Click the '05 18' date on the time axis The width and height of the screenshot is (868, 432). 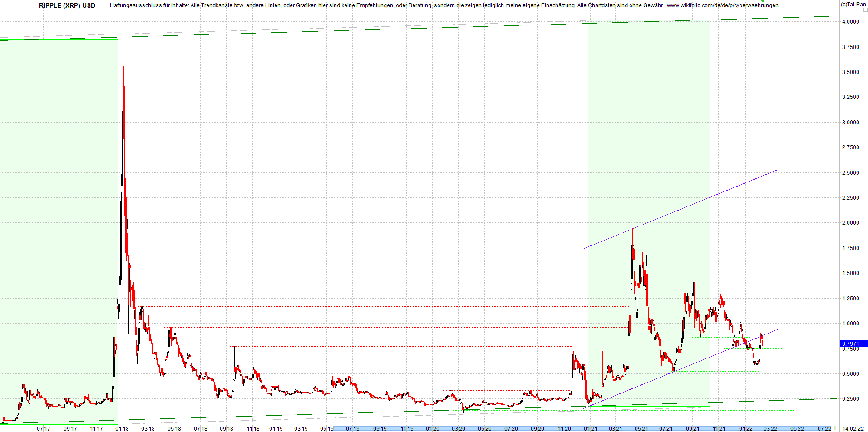pos(174,428)
